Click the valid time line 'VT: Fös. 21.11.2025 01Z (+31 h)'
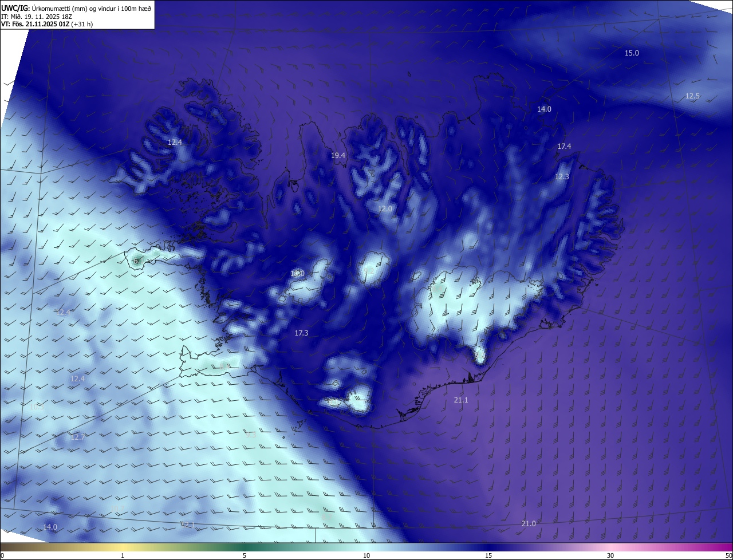 [47, 24]
